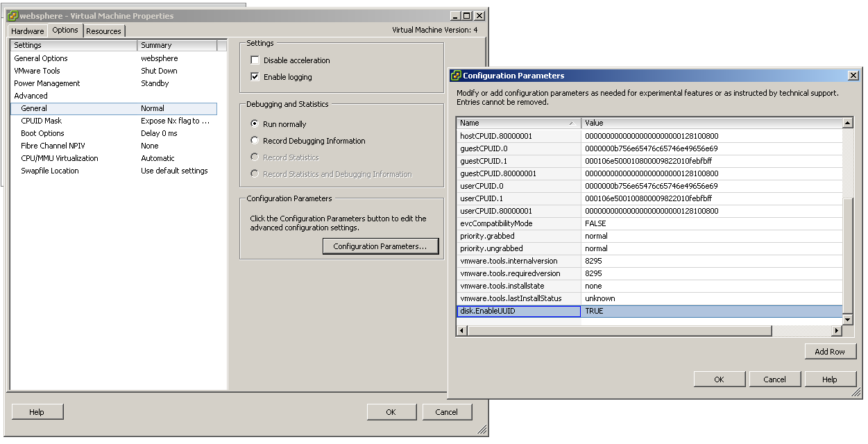This screenshot has width=868, height=444.
Task: Click OK in the Configuration Parameters dialog
Action: coord(720,379)
